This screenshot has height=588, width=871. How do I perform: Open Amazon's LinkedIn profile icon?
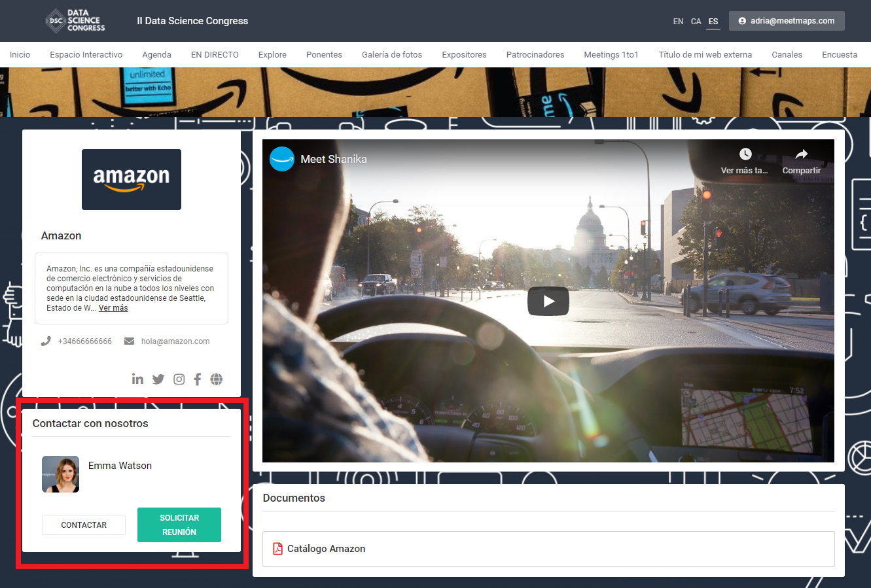pyautogui.click(x=137, y=379)
